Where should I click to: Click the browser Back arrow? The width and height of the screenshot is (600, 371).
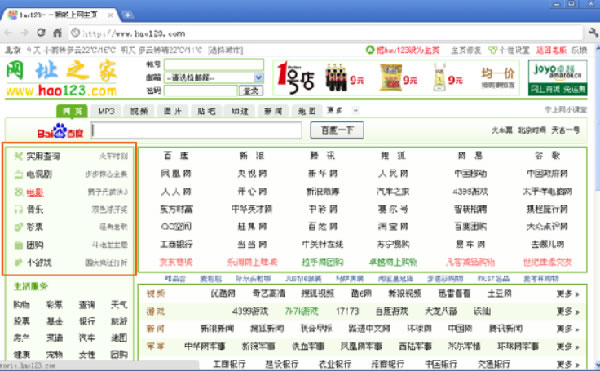click(8, 33)
